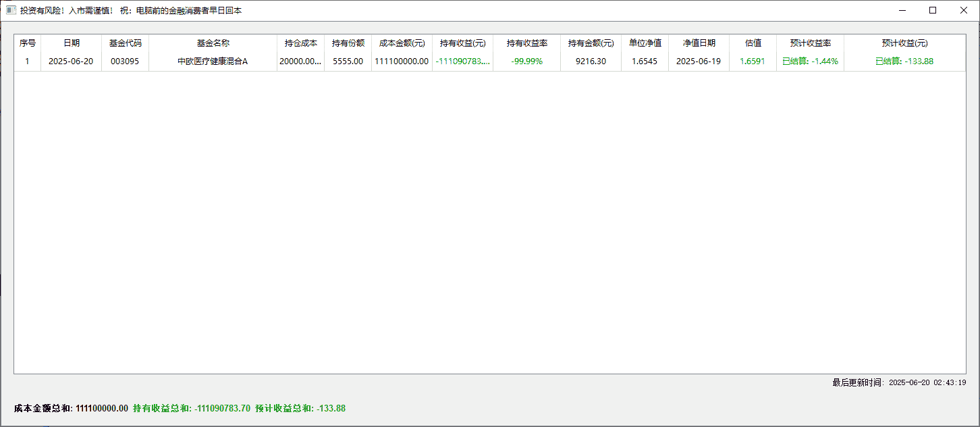Click the fund code cell showing 003095
Image resolution: width=980 pixels, height=427 pixels.
(125, 61)
